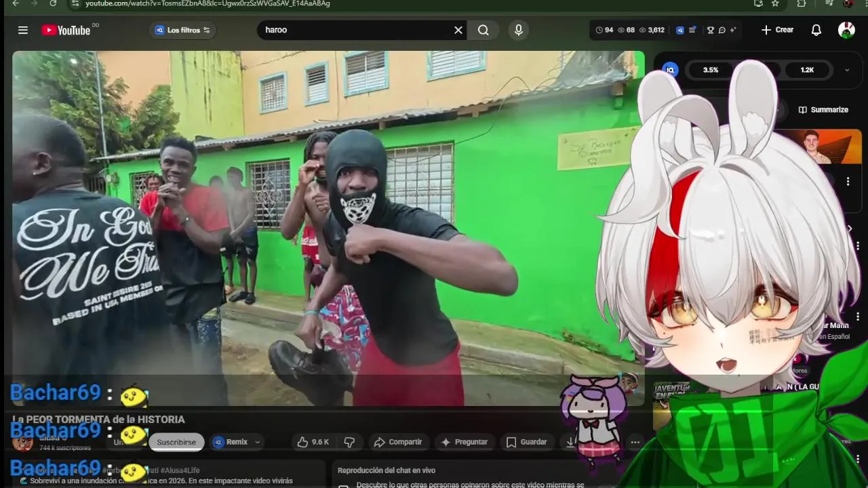This screenshot has width=868, height=488.
Task: Open the Los filtros IQ filter button
Action: 182,30
